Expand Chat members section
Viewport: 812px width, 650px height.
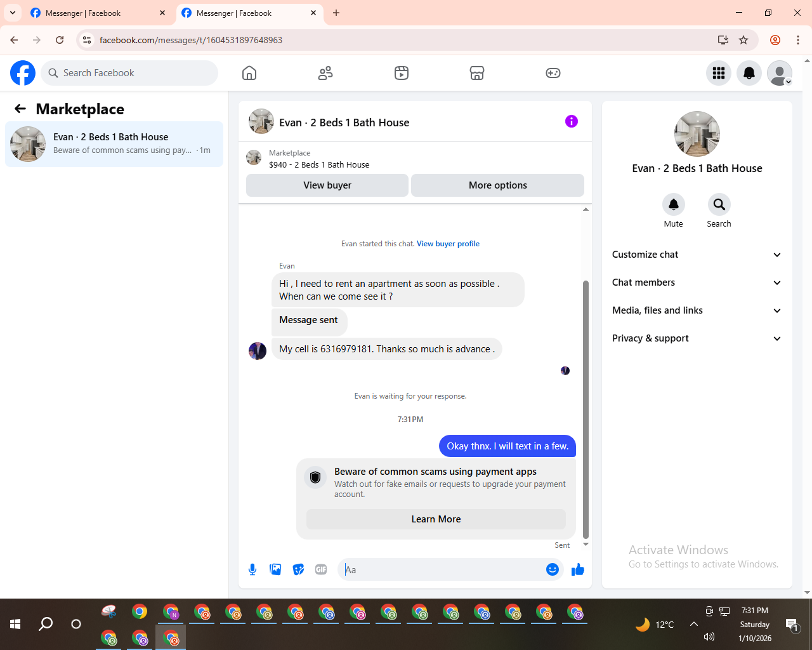[x=697, y=282]
